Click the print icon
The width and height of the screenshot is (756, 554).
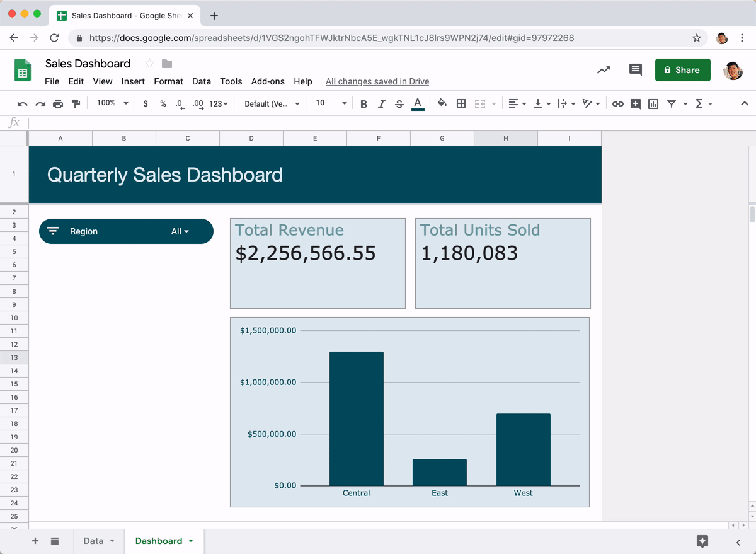[x=58, y=103]
